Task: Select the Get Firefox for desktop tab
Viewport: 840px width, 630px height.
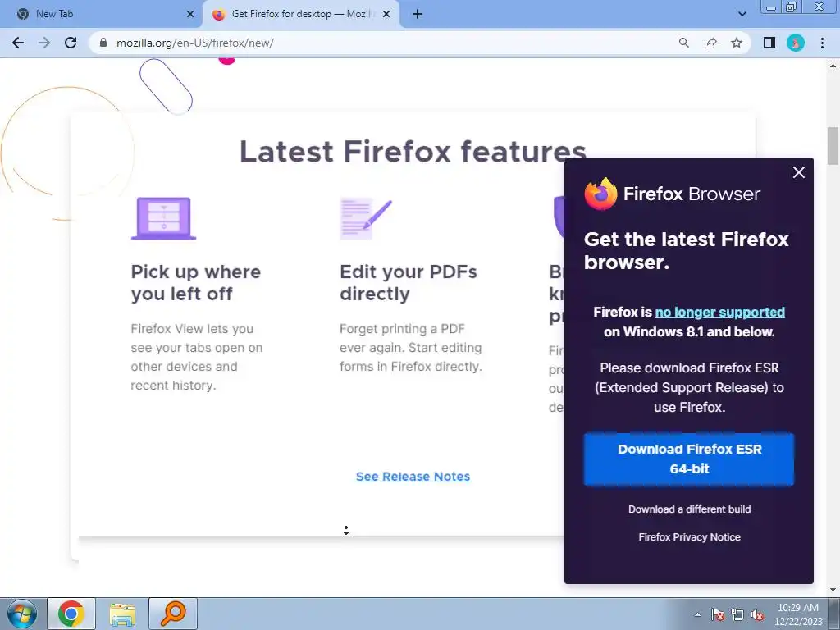Action: [300, 14]
